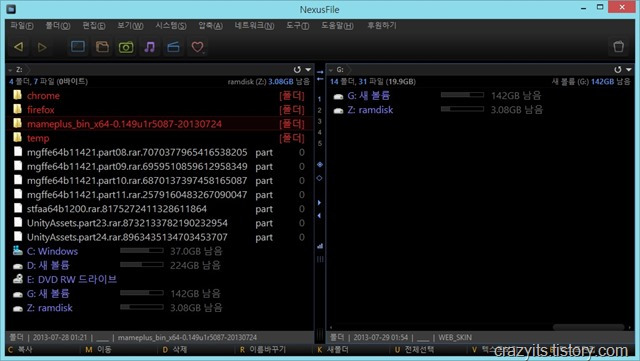Open favorites with the heart icon

pyautogui.click(x=198, y=47)
